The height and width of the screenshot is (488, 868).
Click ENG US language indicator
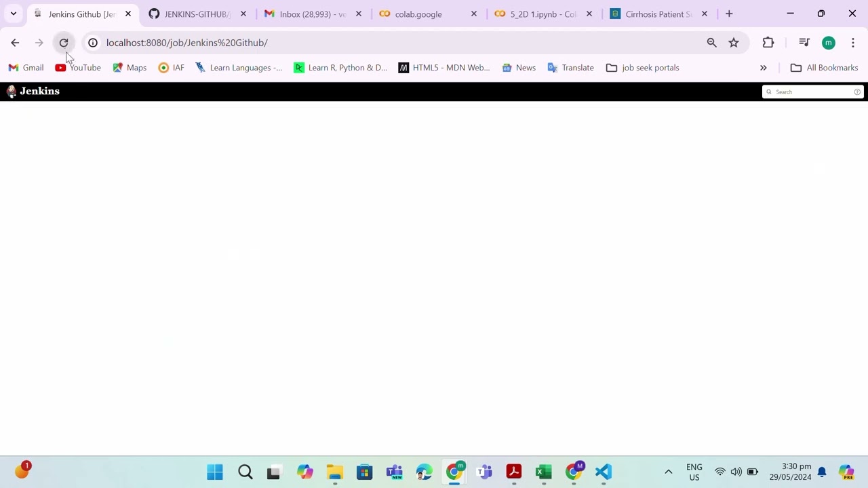[694, 472]
